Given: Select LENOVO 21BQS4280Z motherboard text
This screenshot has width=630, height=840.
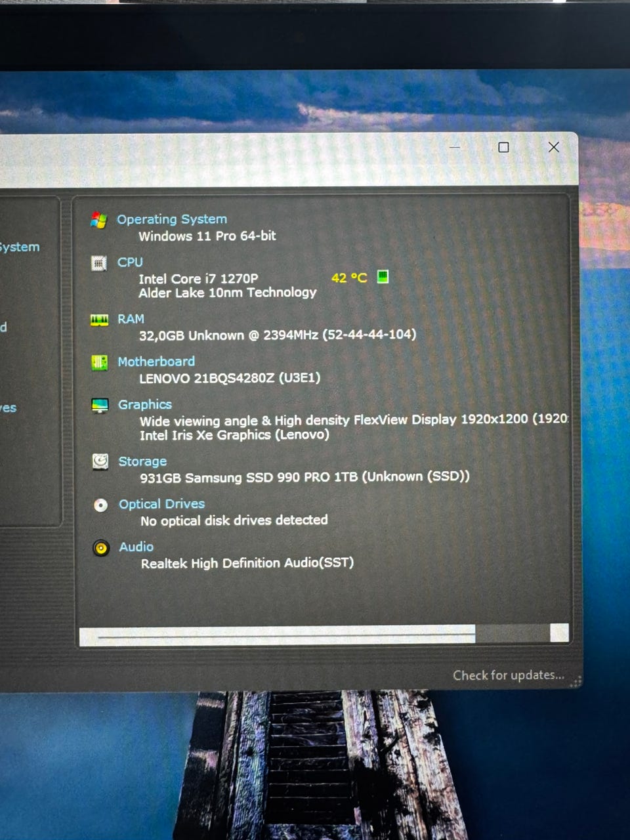Looking at the screenshot, I should click(230, 378).
